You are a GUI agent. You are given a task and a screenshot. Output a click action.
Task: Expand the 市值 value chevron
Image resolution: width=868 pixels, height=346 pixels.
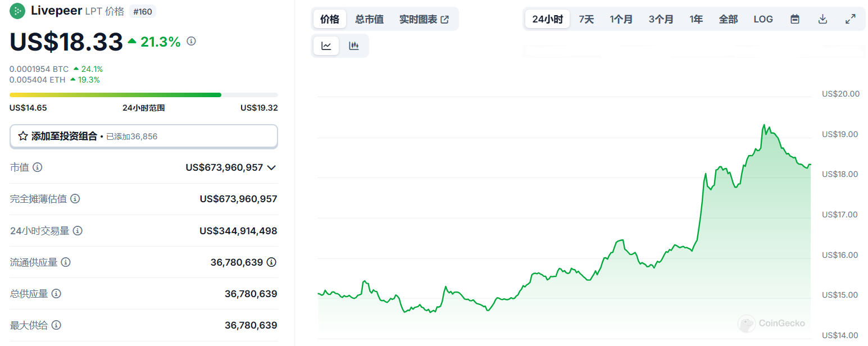pyautogui.click(x=271, y=167)
